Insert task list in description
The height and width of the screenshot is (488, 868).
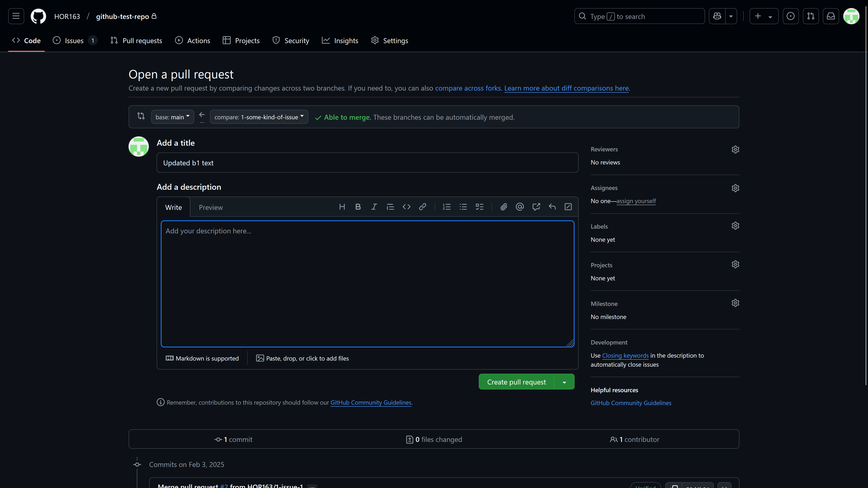point(479,207)
